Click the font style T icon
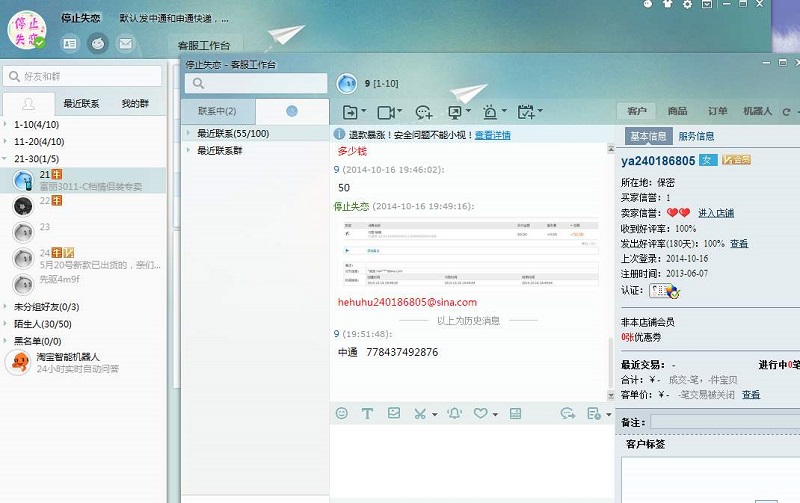The width and height of the screenshot is (800, 503). (x=367, y=413)
